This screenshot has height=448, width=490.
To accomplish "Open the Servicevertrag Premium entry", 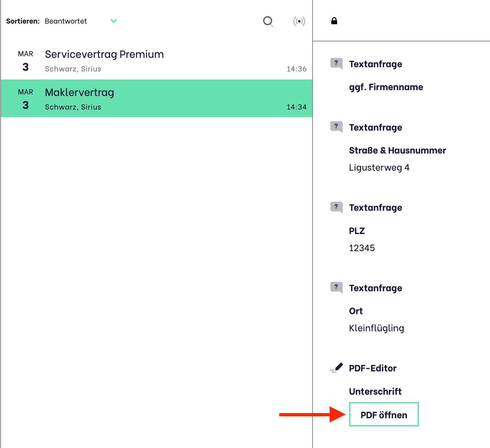I will [x=104, y=54].
